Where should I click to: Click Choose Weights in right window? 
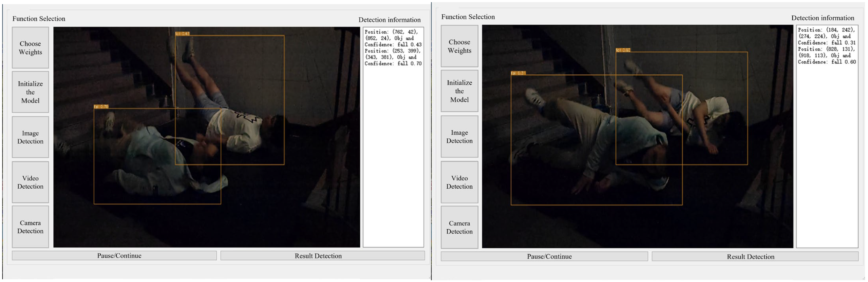(x=459, y=46)
